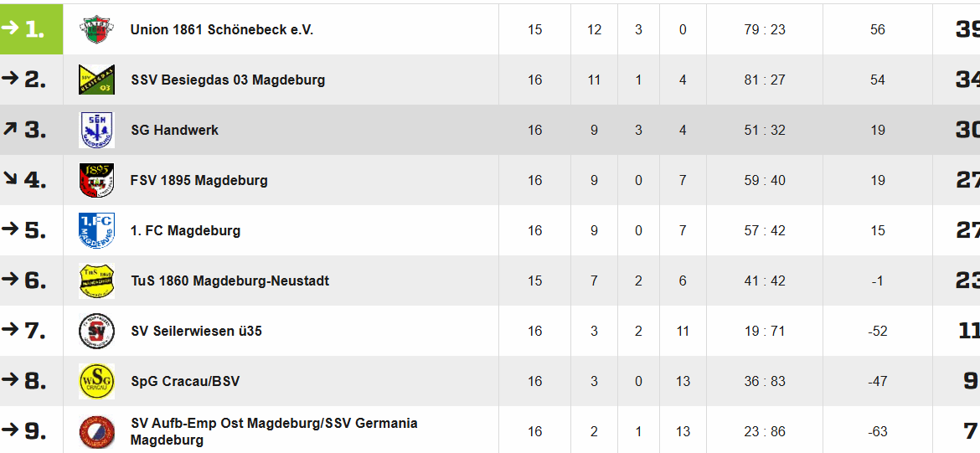
Task: Click the yellow WSG Cracau logo
Action: tap(97, 381)
